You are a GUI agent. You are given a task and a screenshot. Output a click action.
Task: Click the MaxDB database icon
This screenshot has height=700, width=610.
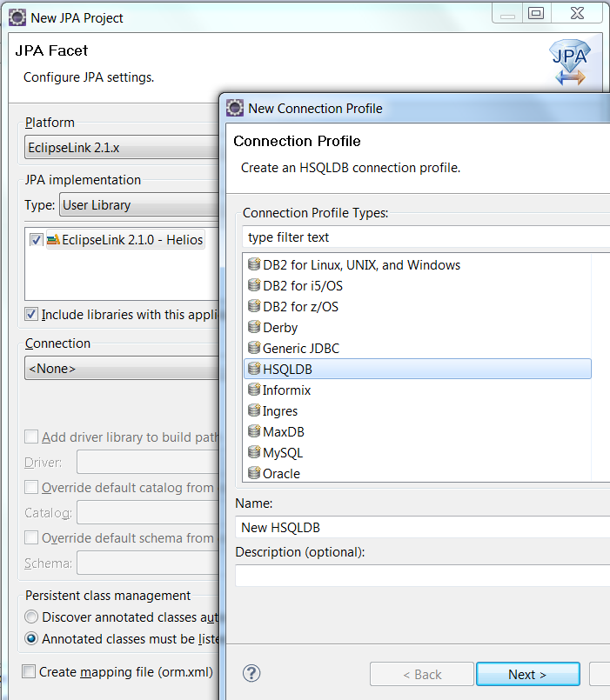254,430
